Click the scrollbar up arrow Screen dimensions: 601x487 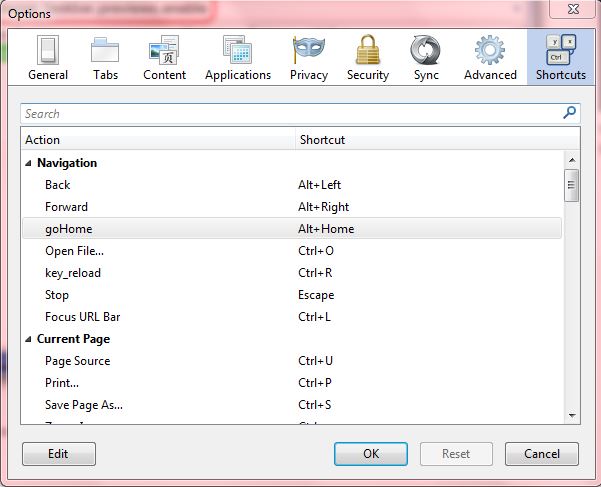coord(572,160)
